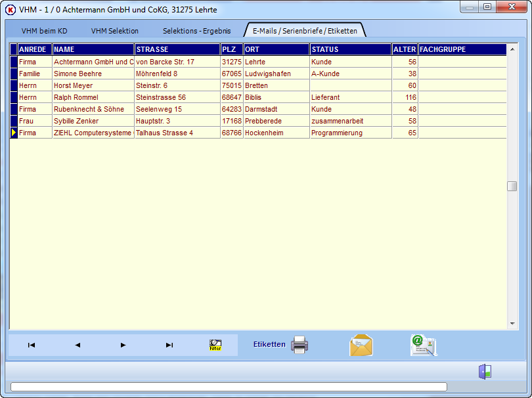Show the Selektions - Ergebnis tab
The width and height of the screenshot is (532, 398).
pos(197,31)
